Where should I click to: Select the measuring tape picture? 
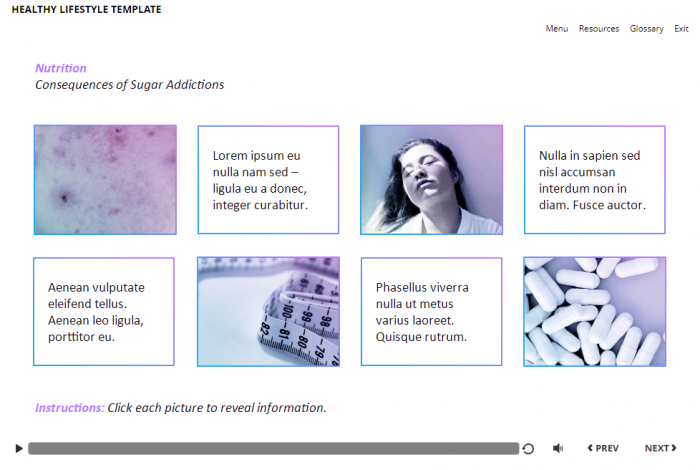click(x=268, y=312)
